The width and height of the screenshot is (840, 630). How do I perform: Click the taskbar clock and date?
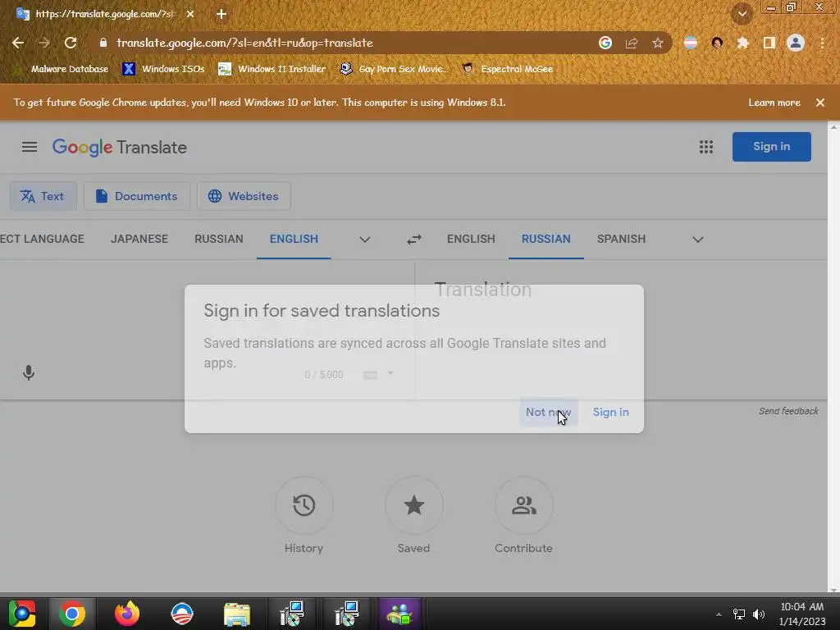[x=802, y=614]
